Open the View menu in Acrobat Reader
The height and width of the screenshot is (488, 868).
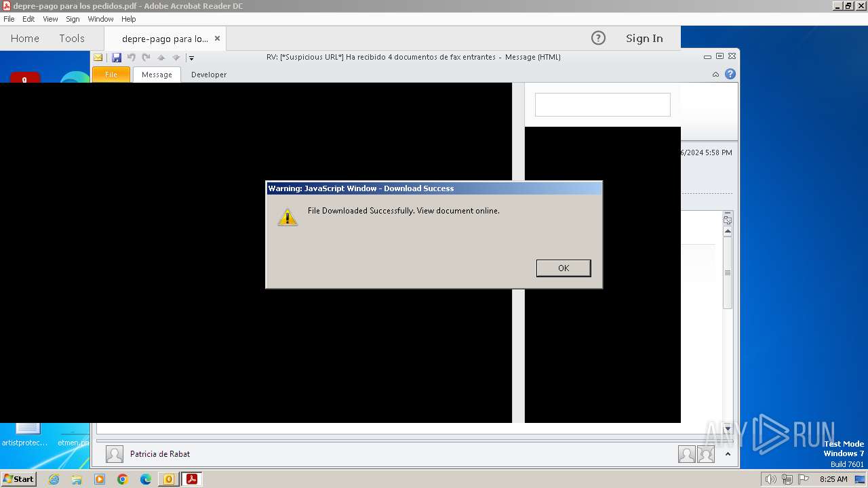[x=50, y=19]
